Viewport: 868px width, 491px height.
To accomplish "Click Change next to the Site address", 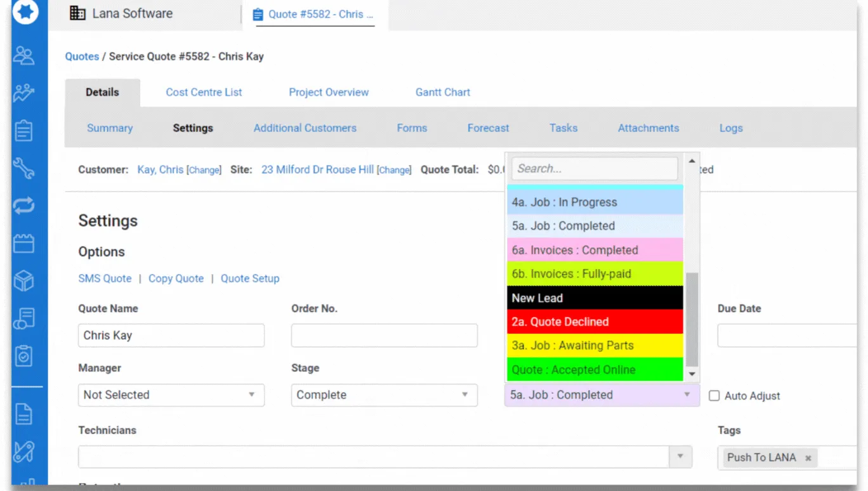I will pos(394,170).
